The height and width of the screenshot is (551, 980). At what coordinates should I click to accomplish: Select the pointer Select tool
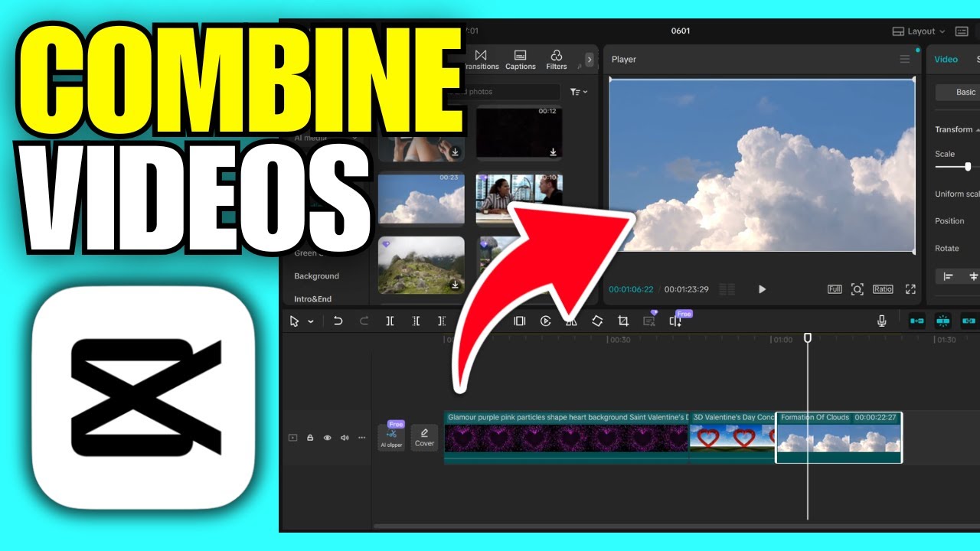295,321
